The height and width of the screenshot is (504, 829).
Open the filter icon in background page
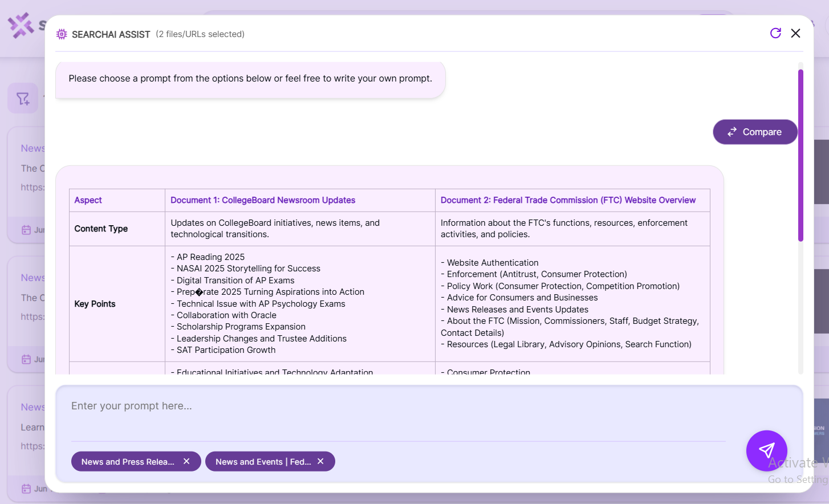23,99
